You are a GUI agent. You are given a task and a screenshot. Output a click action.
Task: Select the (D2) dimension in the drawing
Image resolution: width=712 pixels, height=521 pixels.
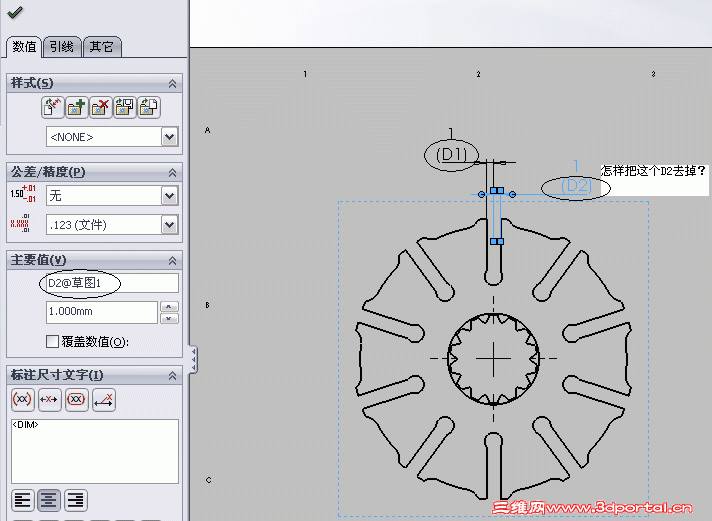click(x=576, y=186)
